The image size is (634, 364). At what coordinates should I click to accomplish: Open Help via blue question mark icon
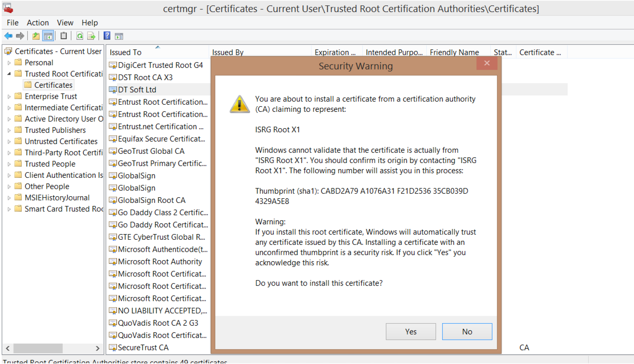107,36
